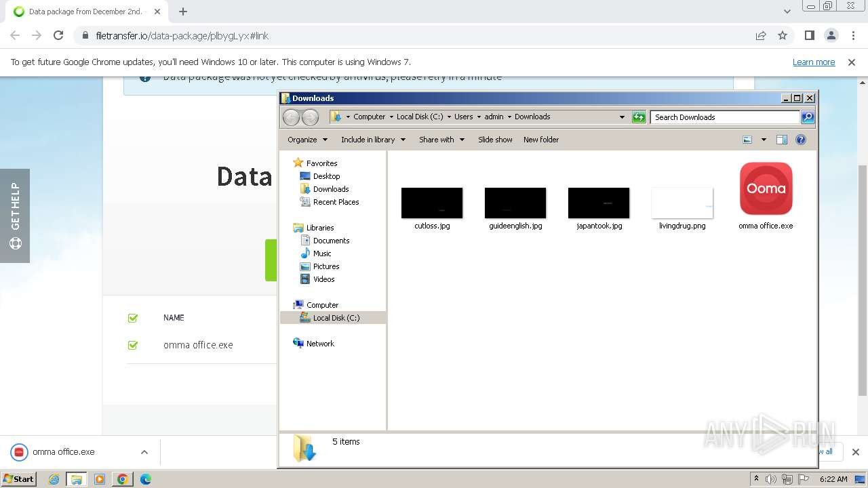The width and height of the screenshot is (868, 488).
Task: Toggle the NAME select-all checkbox
Action: 133,318
